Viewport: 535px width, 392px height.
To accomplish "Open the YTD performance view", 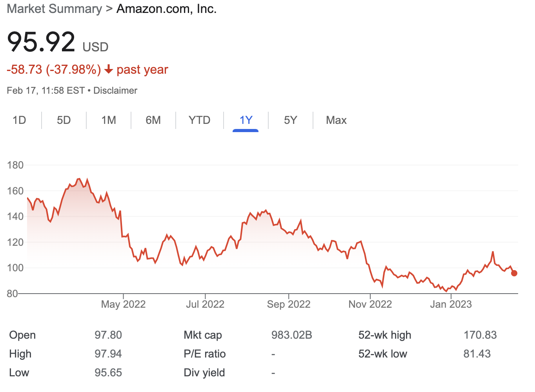I will pos(199,120).
